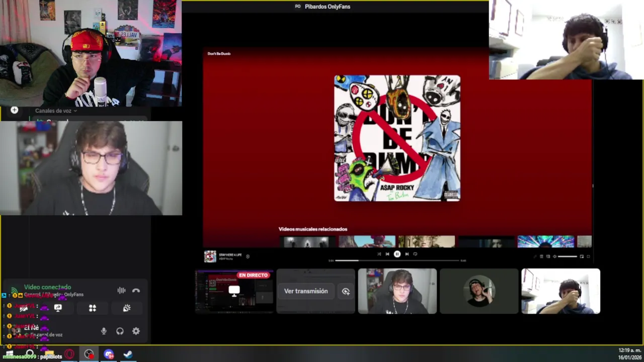
Task: Toggle Discord noise suppression
Action: pyautogui.click(x=121, y=290)
